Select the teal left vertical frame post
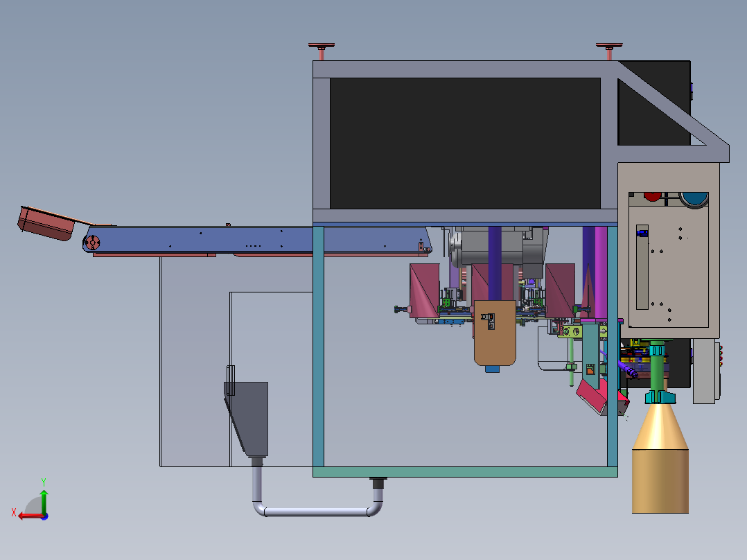 pyautogui.click(x=318, y=347)
